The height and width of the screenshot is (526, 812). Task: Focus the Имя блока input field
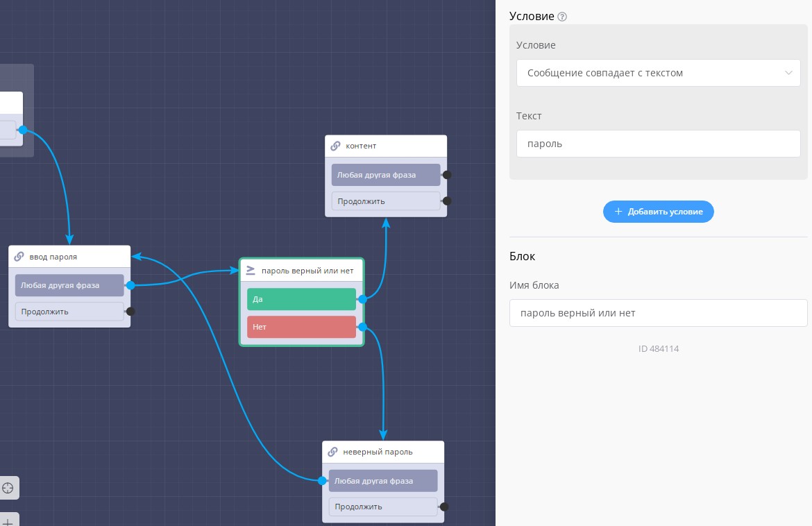658,313
